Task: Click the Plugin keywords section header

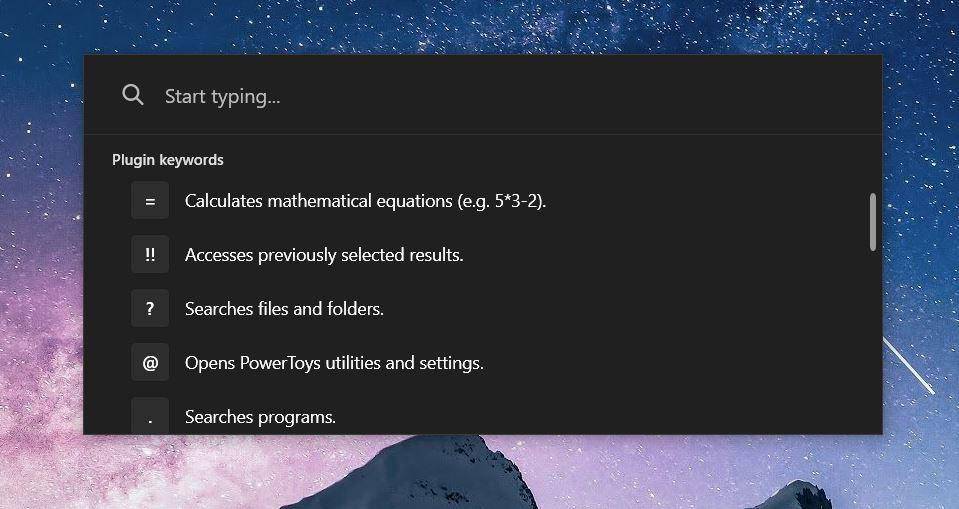Action: [x=168, y=160]
